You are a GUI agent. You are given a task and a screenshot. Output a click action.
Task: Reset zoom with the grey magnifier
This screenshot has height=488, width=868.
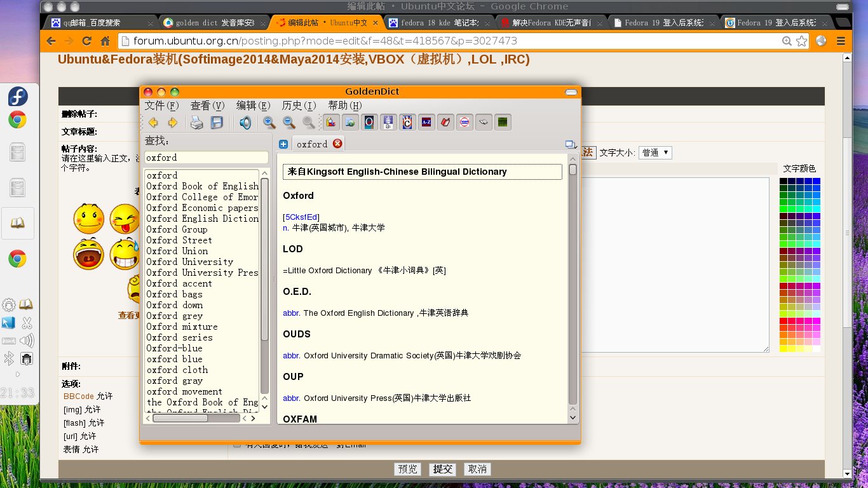308,123
